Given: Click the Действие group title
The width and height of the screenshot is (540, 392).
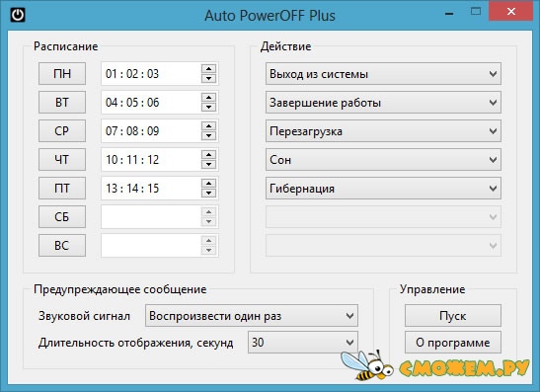Looking at the screenshot, I should tap(286, 46).
